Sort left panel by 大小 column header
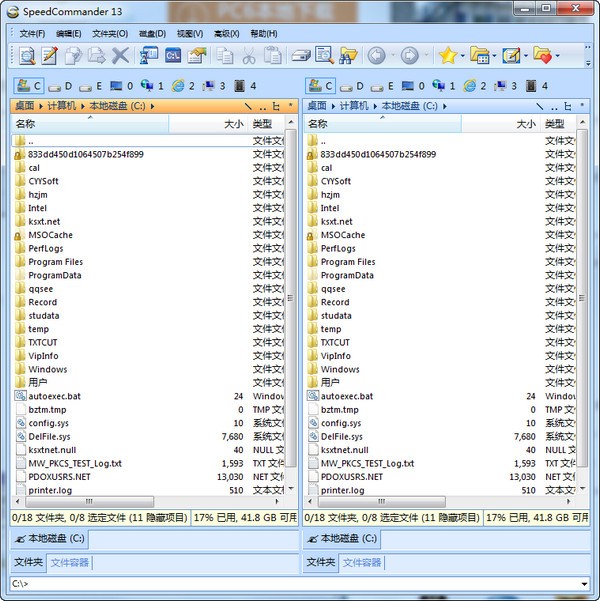This screenshot has height=601, width=600. pyautogui.click(x=209, y=124)
